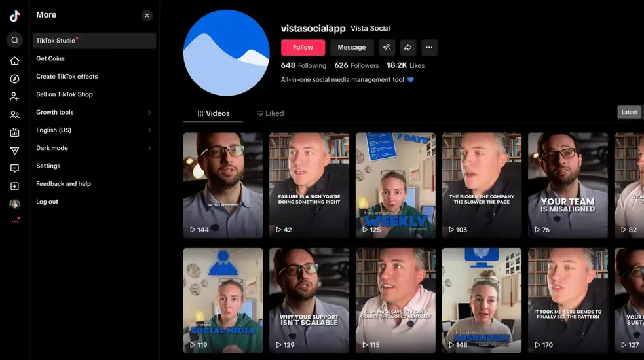The width and height of the screenshot is (644, 360).
Task: Open Messages with the paper plane icon
Action: (x=14, y=151)
